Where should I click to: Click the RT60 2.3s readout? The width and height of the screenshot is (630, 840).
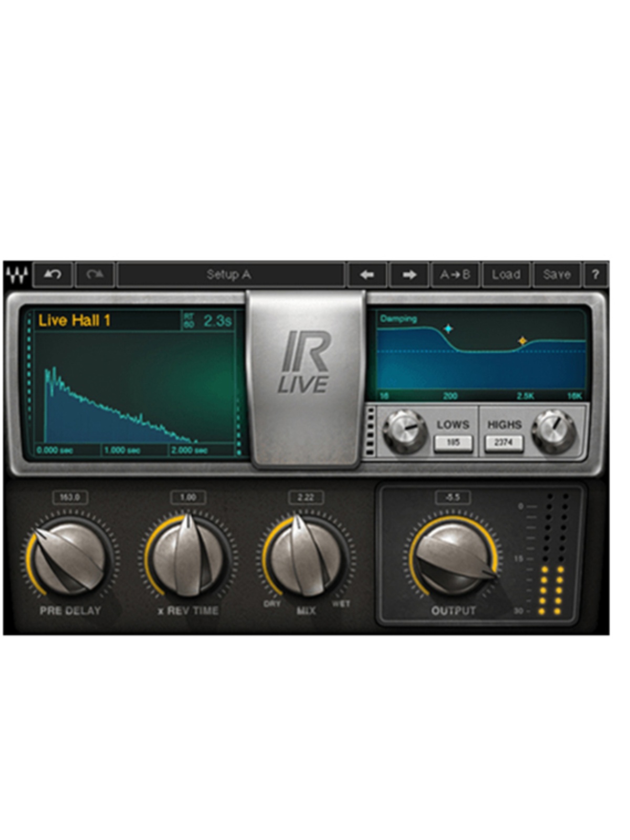click(208, 321)
